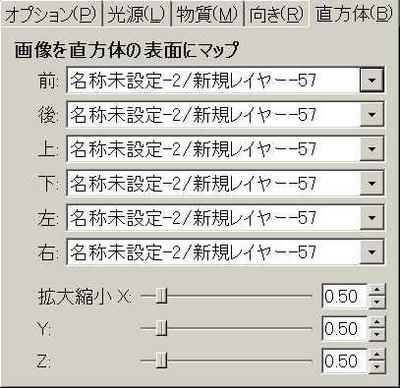Viewport: 400px width, 388px height.
Task: Click the 拡大縮小 X slider handle
Action: coord(162,296)
